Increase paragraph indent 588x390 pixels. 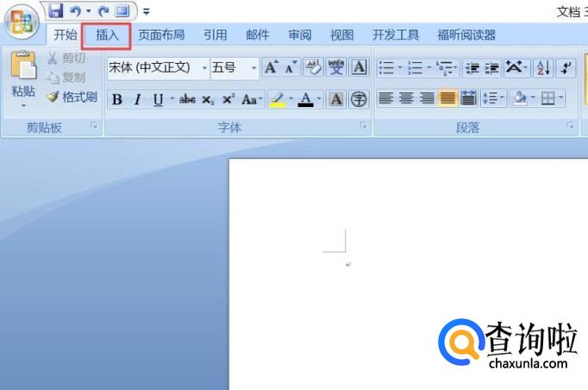[x=491, y=68]
